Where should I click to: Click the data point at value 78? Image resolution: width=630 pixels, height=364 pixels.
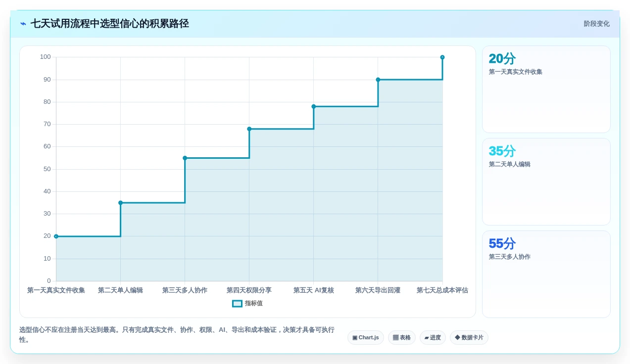click(x=313, y=106)
